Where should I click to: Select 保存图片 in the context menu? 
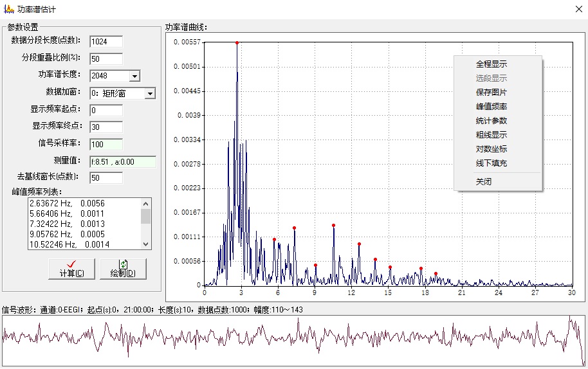click(492, 93)
